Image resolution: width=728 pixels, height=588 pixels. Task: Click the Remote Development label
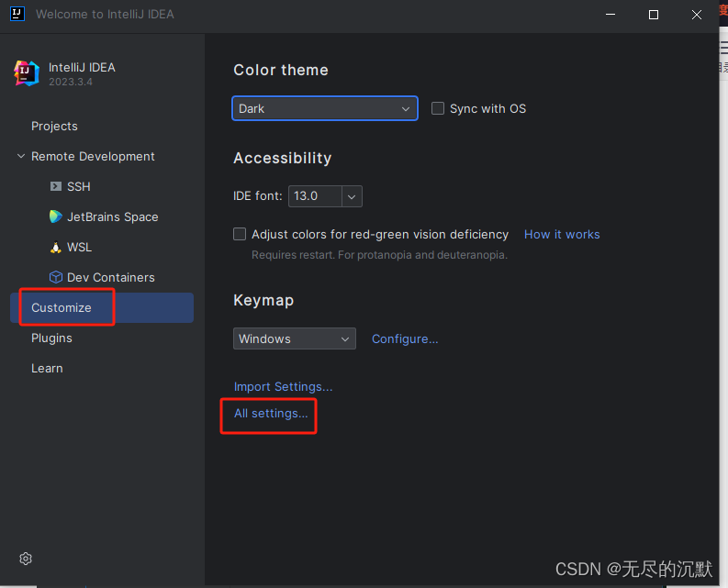tap(93, 156)
